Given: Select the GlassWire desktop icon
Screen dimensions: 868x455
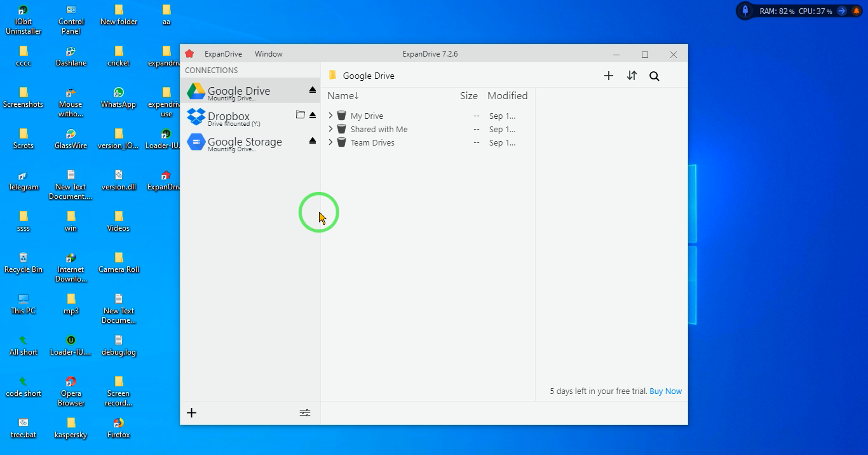Looking at the screenshot, I should click(x=71, y=139).
